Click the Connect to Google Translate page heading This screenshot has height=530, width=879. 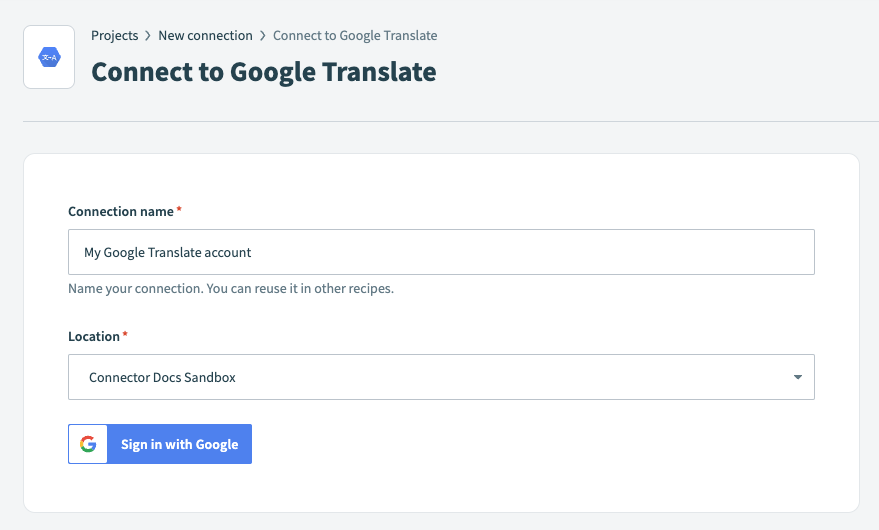tap(263, 72)
